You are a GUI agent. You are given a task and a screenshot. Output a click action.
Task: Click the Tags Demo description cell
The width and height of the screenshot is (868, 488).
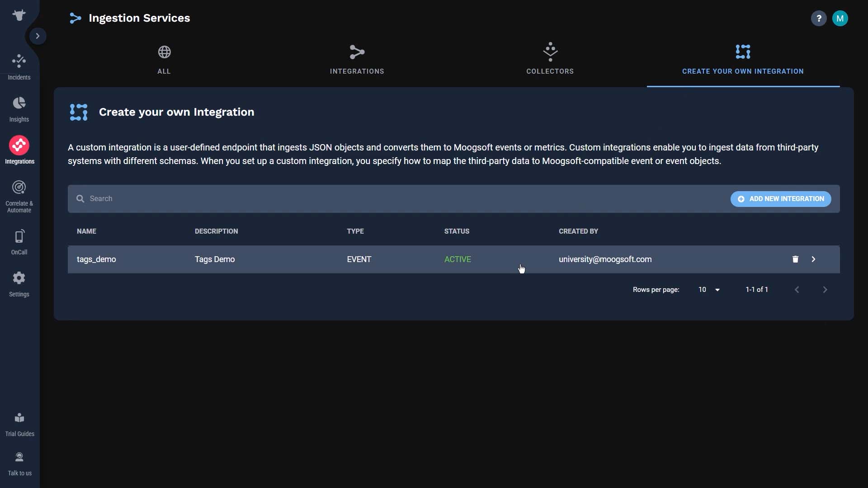[215, 259]
